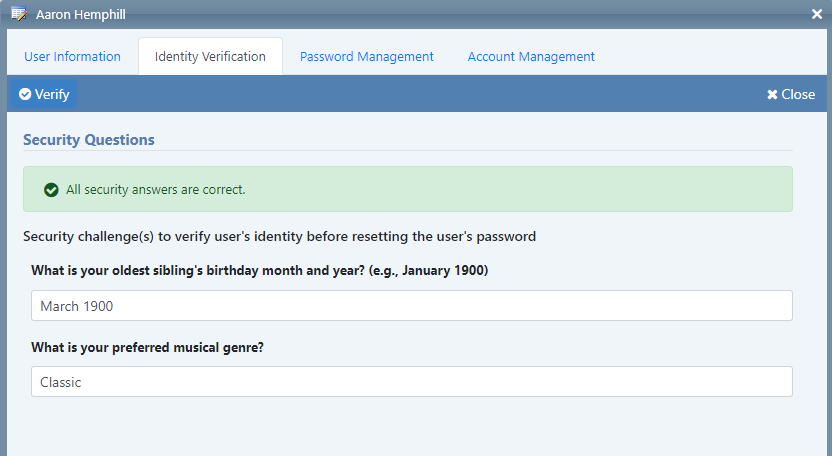Click the preferred musical genre question label
Image resolution: width=832 pixels, height=456 pixels.
[148, 347]
